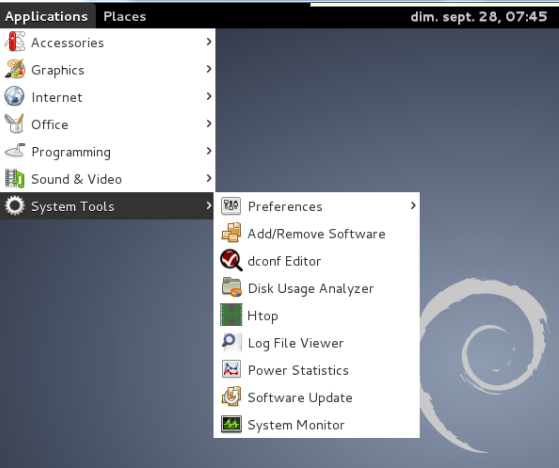Click the Accessories knife icon

15,42
